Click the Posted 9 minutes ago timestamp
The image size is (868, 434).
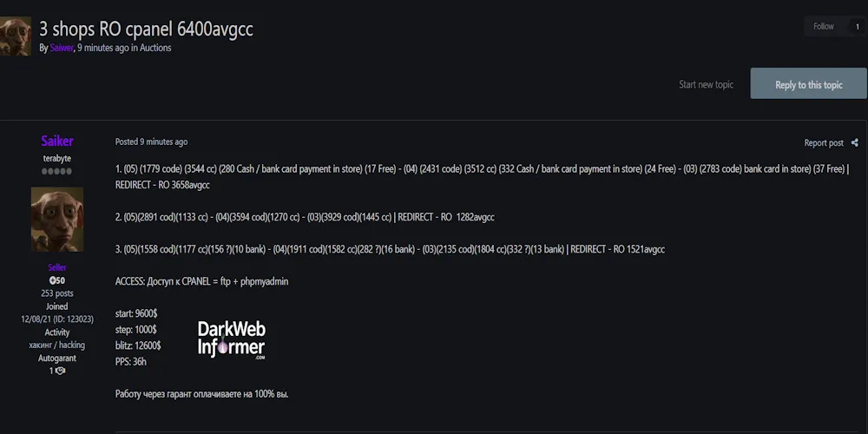(151, 141)
